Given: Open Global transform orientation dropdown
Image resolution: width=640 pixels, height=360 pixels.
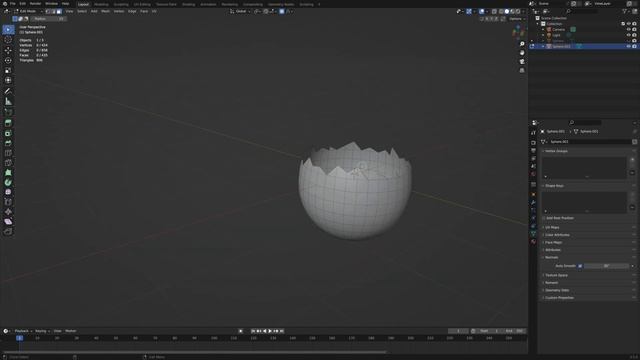Looking at the screenshot, I should pyautogui.click(x=240, y=11).
